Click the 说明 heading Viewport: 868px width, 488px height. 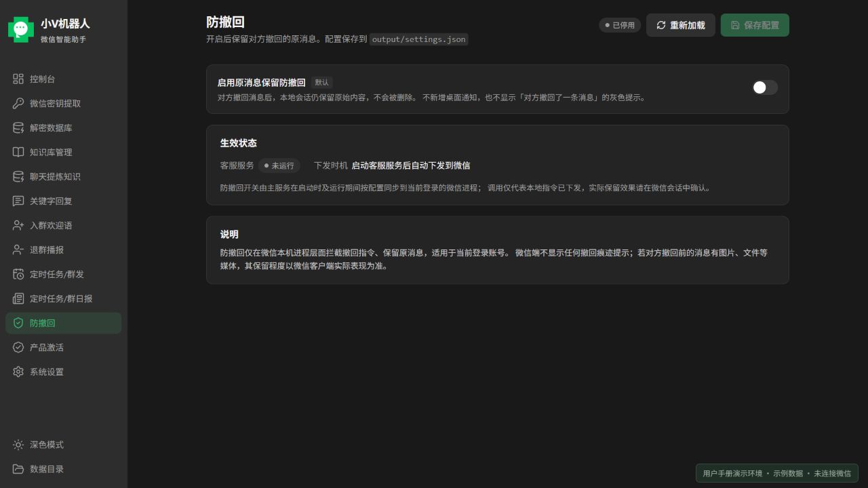tap(229, 235)
